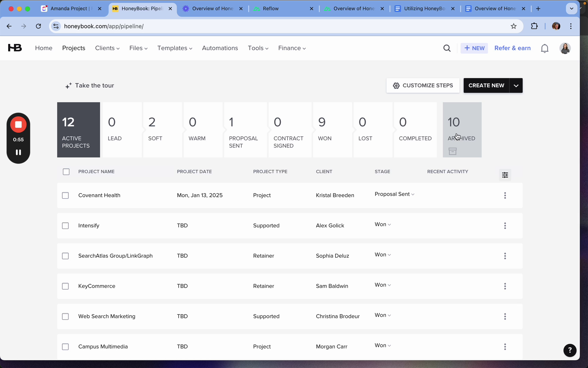Pause the screen recording
The width and height of the screenshot is (588, 368).
click(18, 152)
